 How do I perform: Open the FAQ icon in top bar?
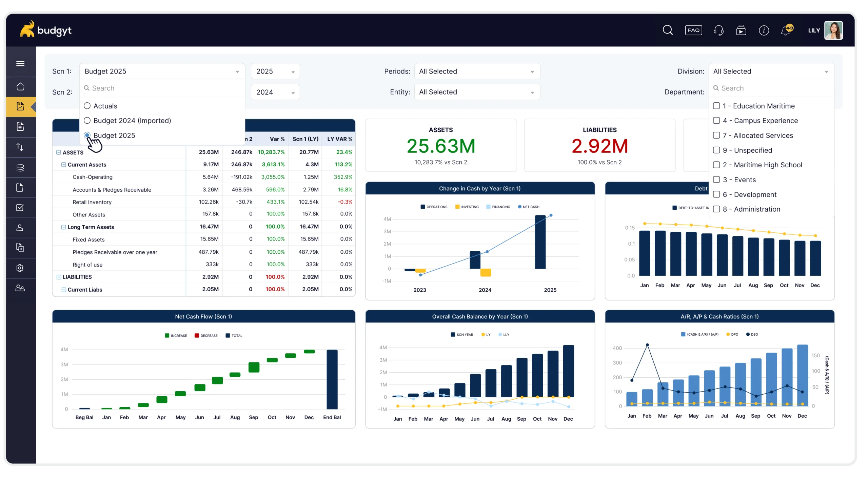point(693,30)
